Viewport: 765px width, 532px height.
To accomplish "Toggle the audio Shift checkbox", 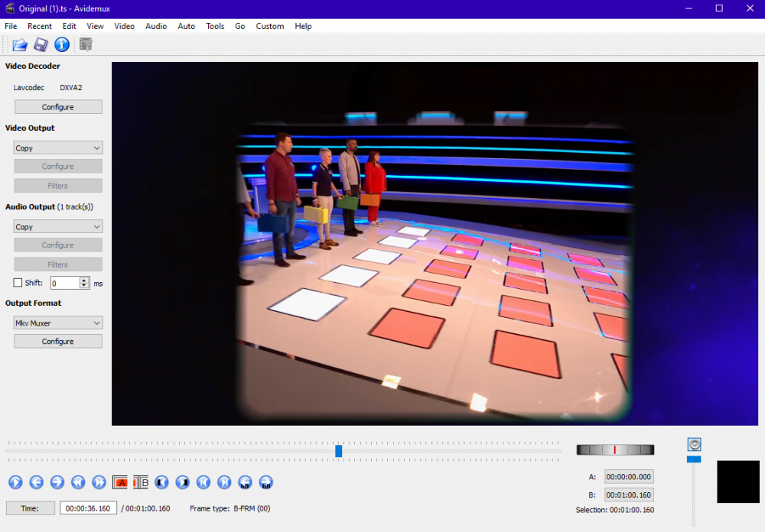I will (18, 283).
